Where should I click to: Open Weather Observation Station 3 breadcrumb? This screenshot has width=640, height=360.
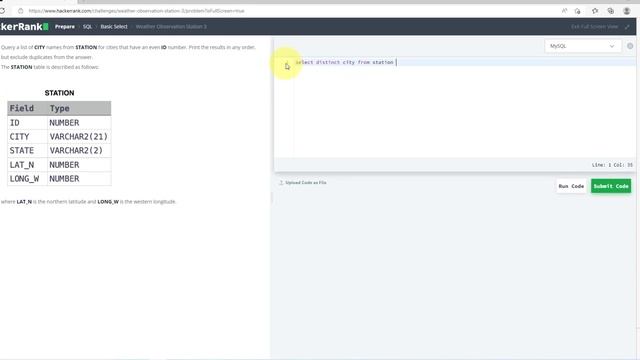(x=171, y=27)
